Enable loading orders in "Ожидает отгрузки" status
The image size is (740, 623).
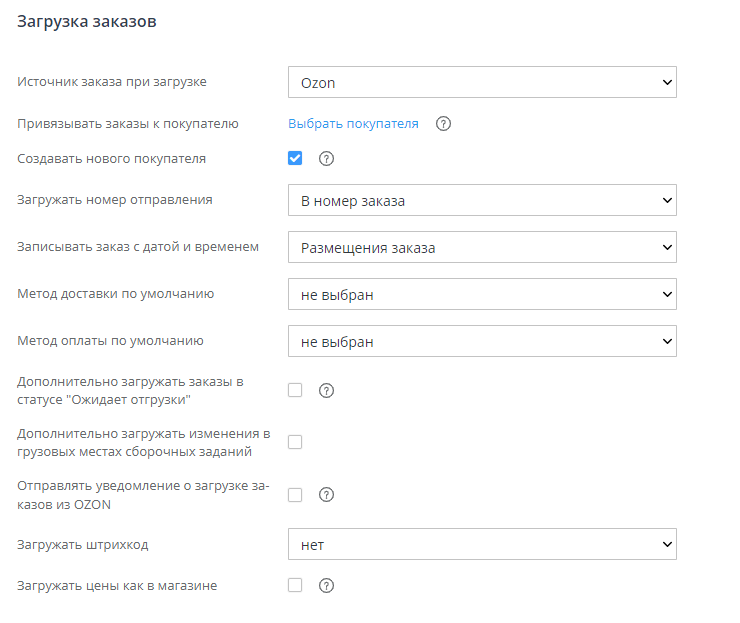click(x=295, y=390)
